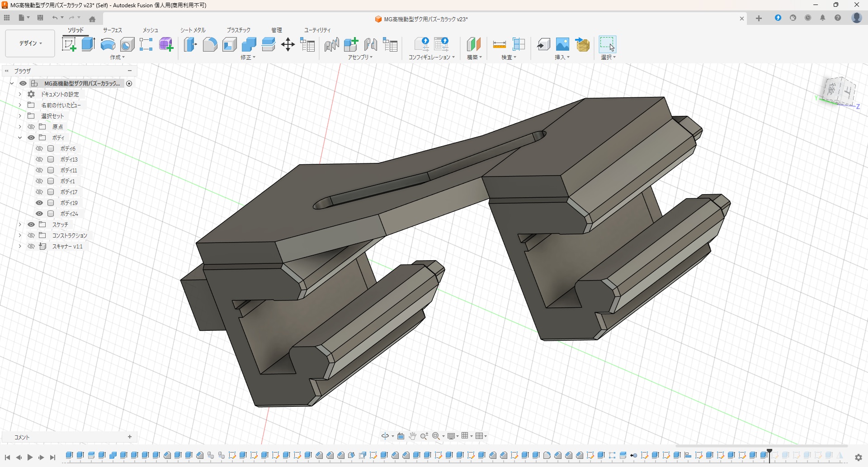868x467 pixels.
Task: Hide ボディ24 using its eye icon
Action: coord(39,214)
